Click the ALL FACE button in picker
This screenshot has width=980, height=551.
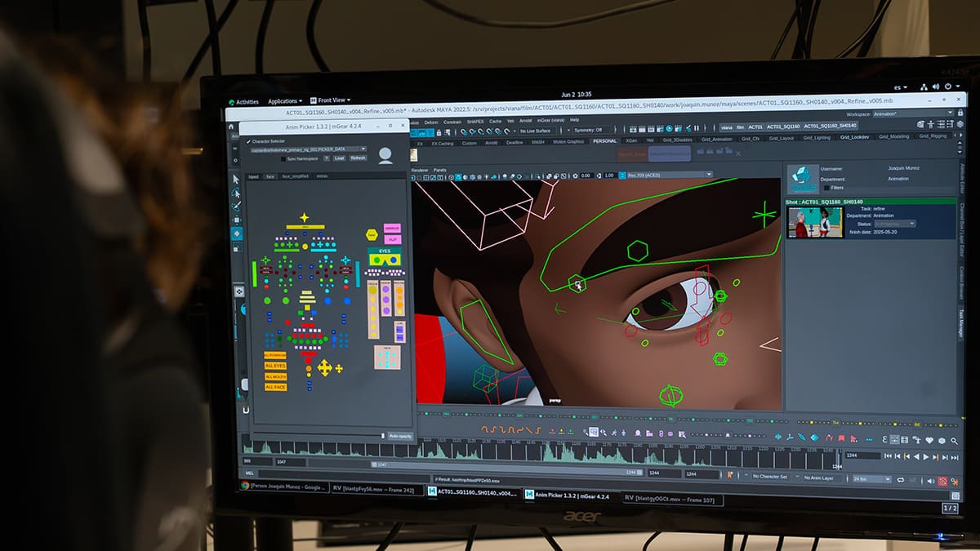275,387
